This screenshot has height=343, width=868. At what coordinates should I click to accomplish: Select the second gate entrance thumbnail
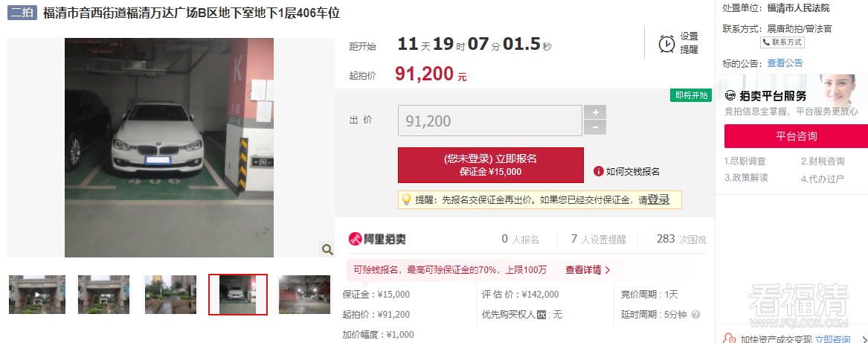[103, 294]
